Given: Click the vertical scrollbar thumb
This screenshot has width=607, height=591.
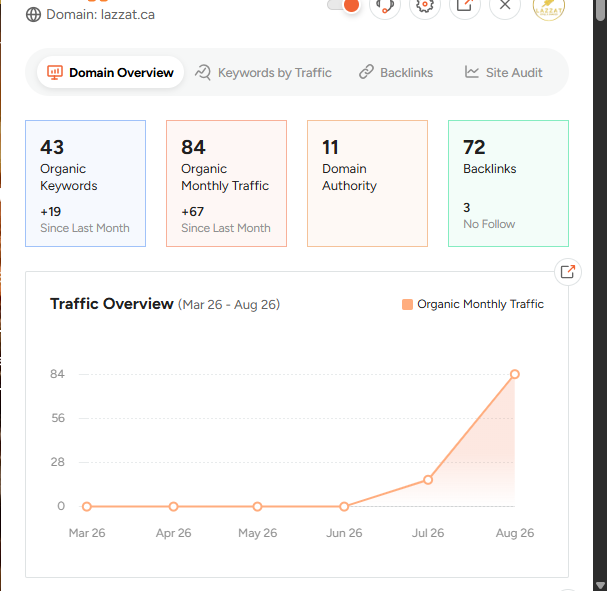Looking at the screenshot, I should pyautogui.click(x=600, y=10).
